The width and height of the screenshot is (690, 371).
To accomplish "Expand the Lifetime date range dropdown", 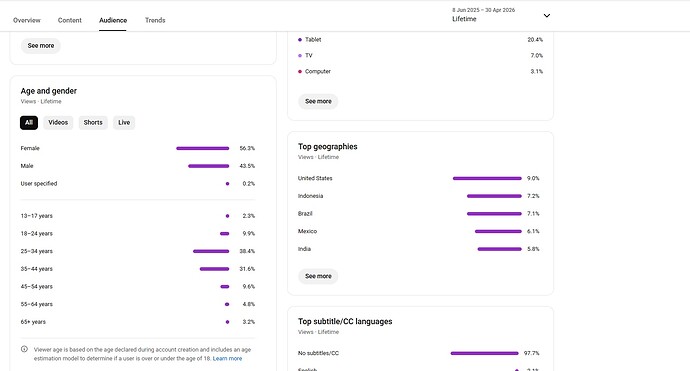I will (501, 15).
